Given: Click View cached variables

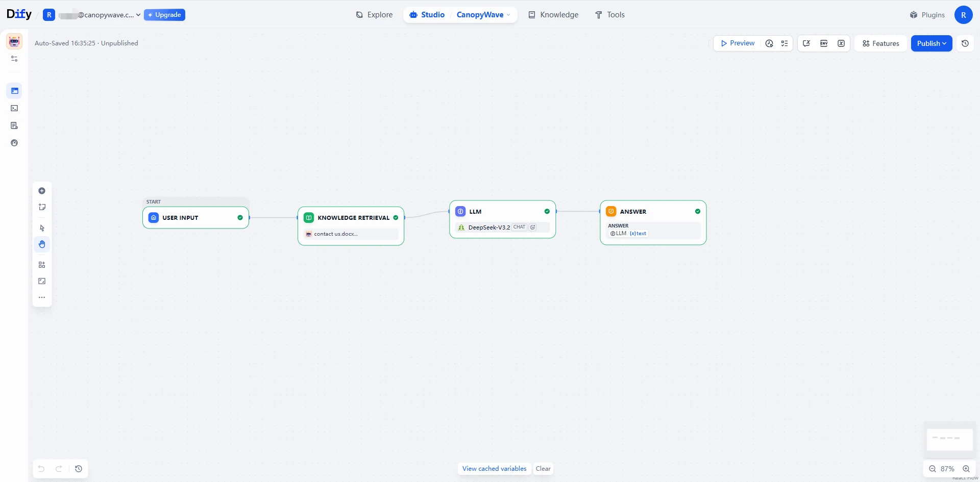Looking at the screenshot, I should [494, 469].
